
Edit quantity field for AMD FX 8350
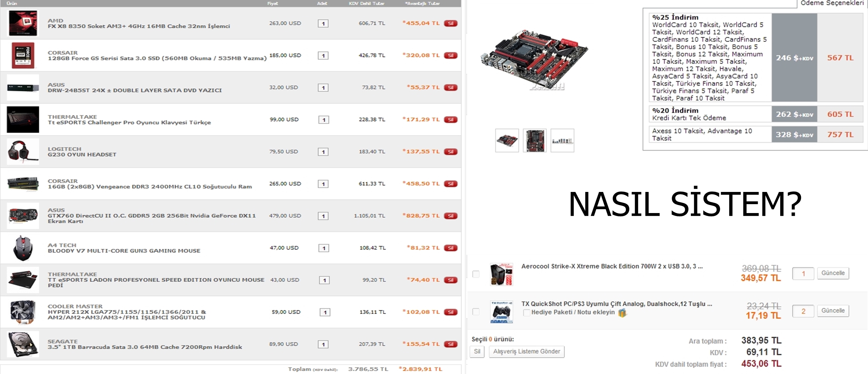(x=323, y=23)
